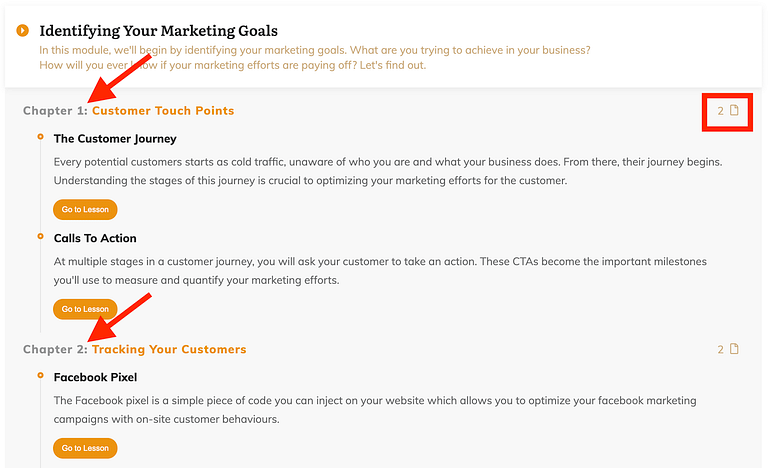Go to the Facebook Pixel lesson

click(x=85, y=448)
